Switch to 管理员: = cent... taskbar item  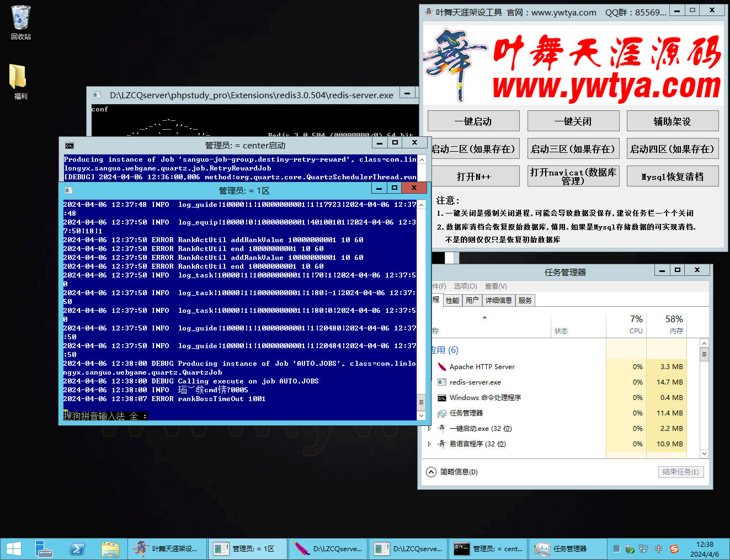click(488, 549)
